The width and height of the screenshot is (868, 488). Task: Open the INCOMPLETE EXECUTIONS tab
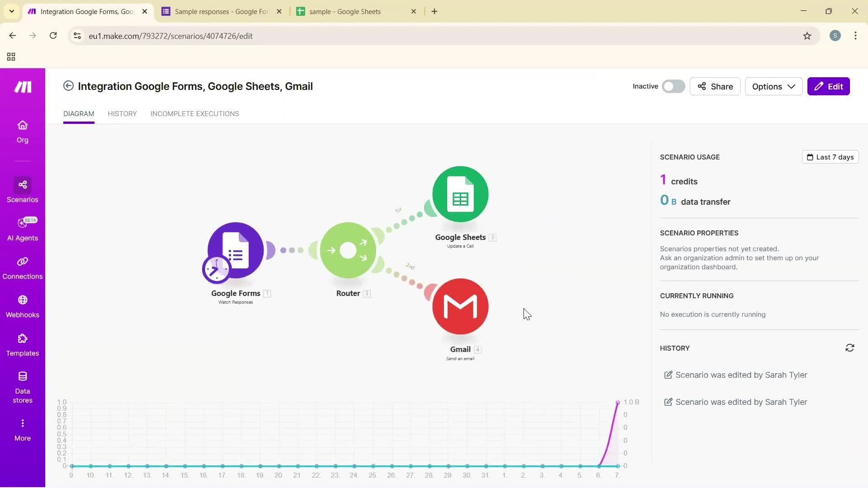[194, 114]
